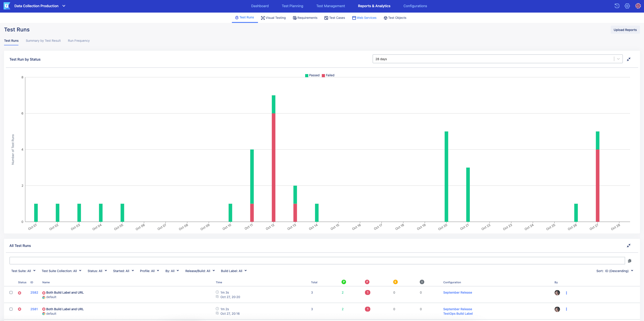
Task: Switch to Summary by Test Result tab
Action: click(43, 41)
